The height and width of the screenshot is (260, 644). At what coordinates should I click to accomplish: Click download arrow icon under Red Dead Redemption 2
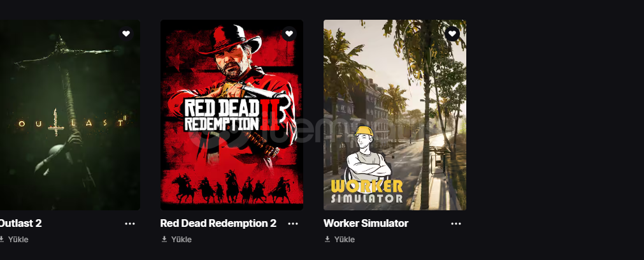(x=164, y=239)
